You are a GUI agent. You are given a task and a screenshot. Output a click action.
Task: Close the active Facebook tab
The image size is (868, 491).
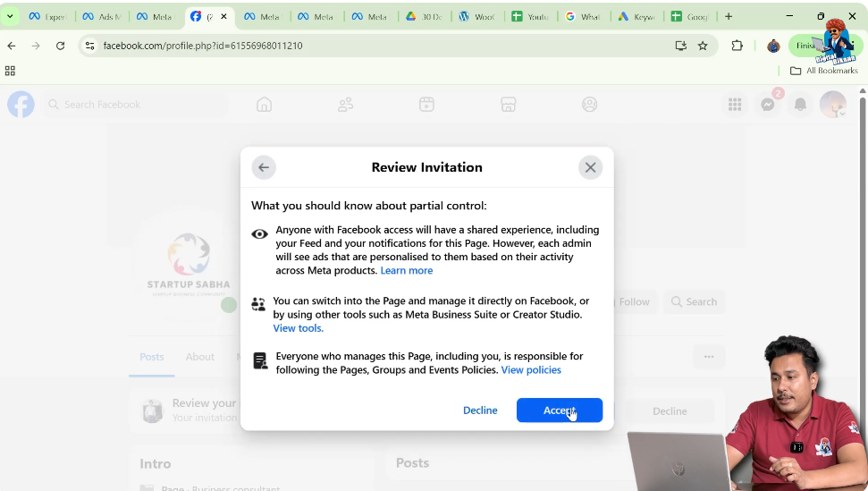(x=223, y=17)
